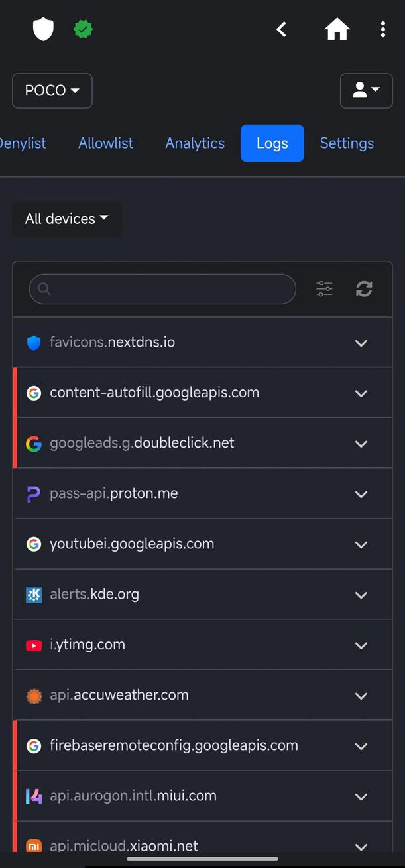Image resolution: width=405 pixels, height=868 pixels.
Task: Click the Proton Pass icon beside pass-api.proton.me
Action: [34, 493]
